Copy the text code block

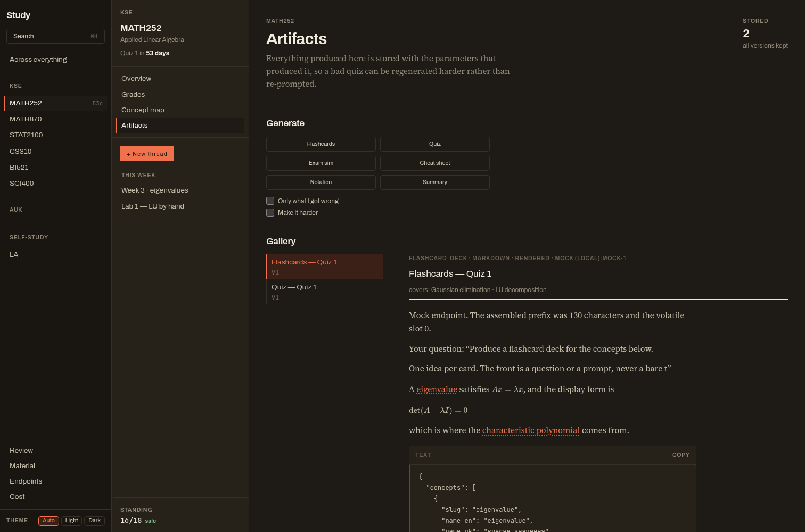pyautogui.click(x=680, y=455)
